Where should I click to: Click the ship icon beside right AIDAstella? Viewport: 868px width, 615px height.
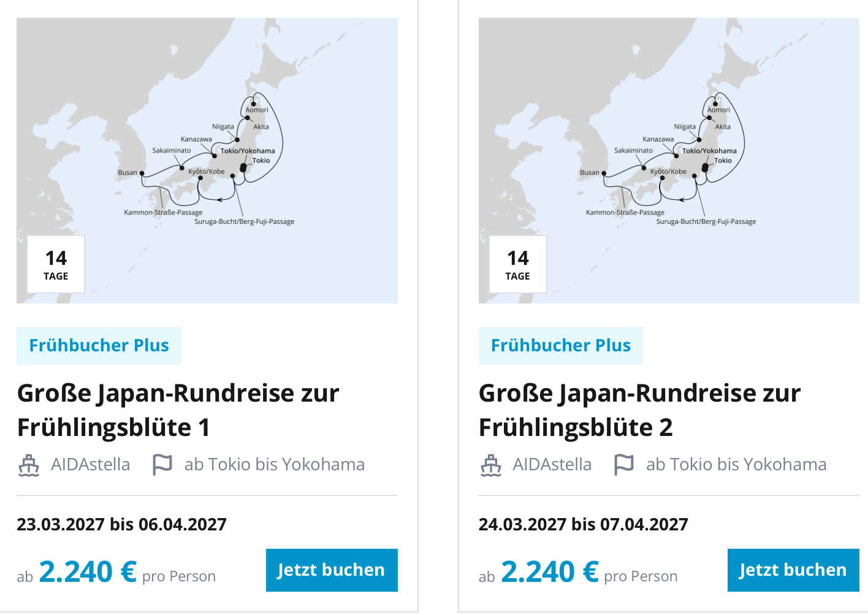(x=490, y=465)
